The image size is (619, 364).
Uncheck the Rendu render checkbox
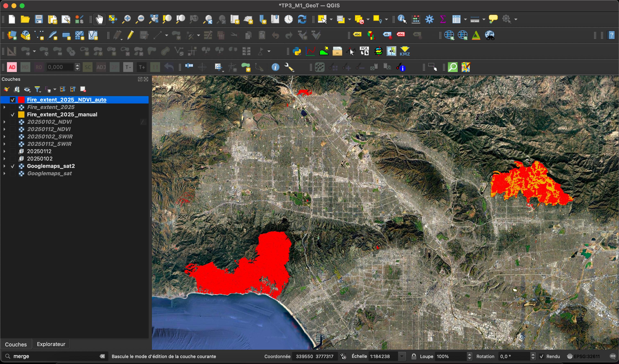click(x=542, y=356)
